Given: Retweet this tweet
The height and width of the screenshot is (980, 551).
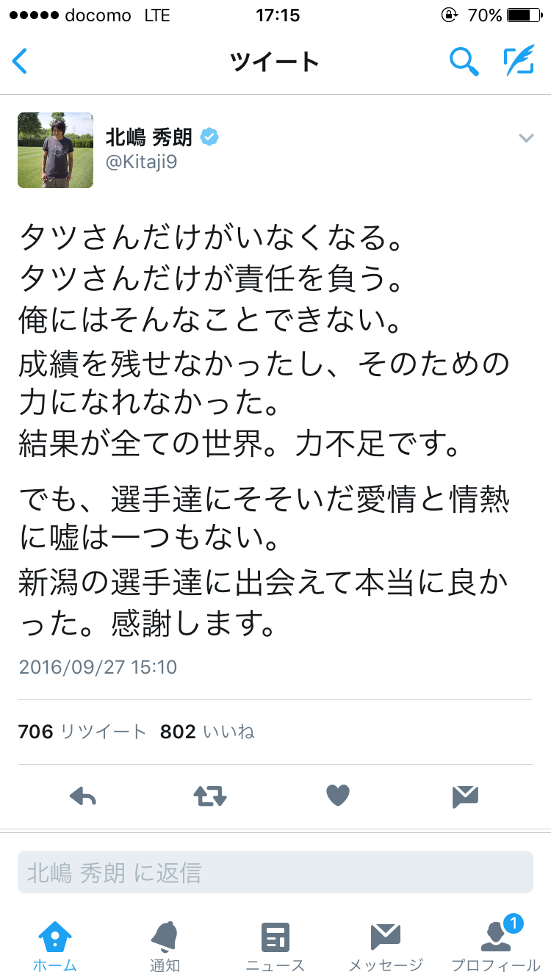Looking at the screenshot, I should [x=210, y=796].
